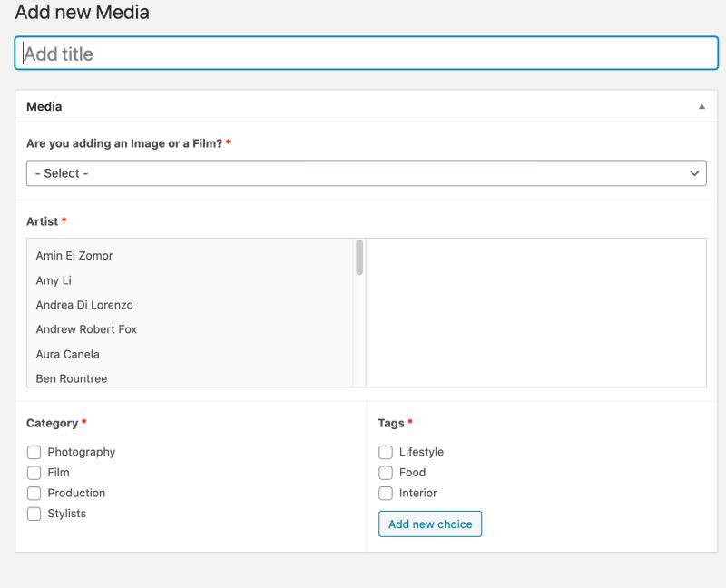This screenshot has height=588, width=726.
Task: Check the Stylists category box
Action: pyautogui.click(x=34, y=514)
